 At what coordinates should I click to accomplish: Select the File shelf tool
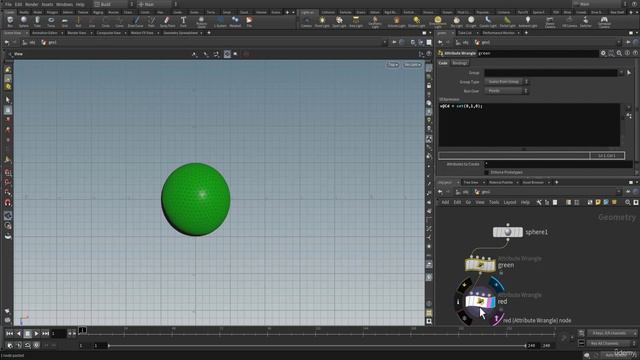pyautogui.click(x=249, y=22)
